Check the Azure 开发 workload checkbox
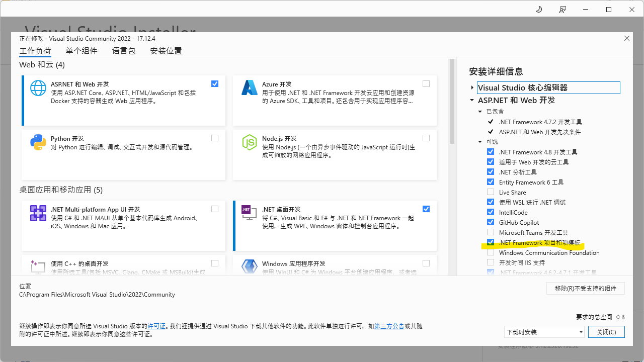This screenshot has width=644, height=362. pyautogui.click(x=426, y=83)
